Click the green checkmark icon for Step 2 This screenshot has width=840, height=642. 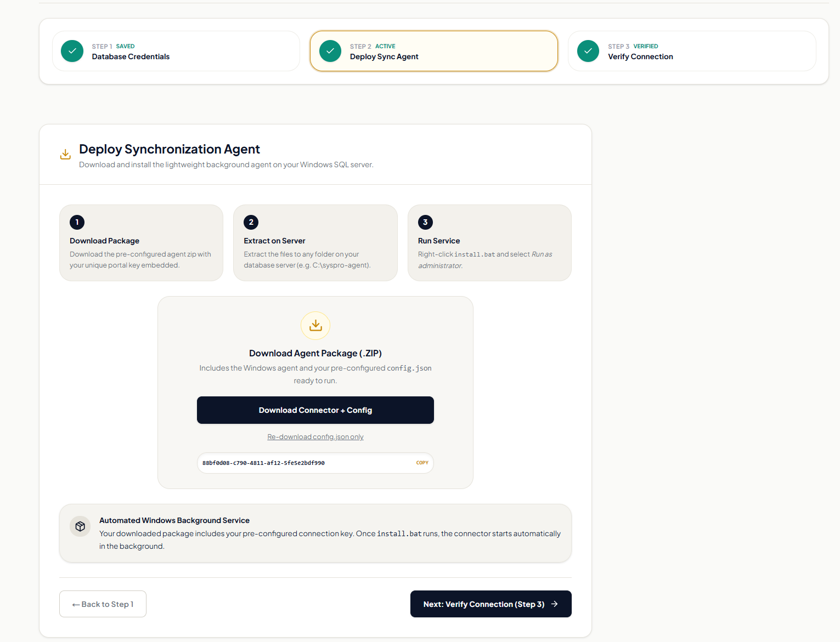click(330, 51)
